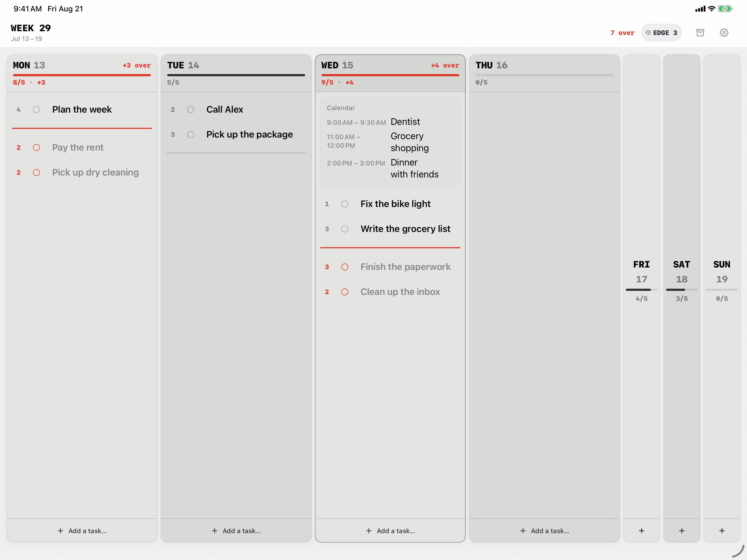Screen dimensions: 747x560
Task: Open the 'Plan the week' task title
Action: (x=82, y=109)
